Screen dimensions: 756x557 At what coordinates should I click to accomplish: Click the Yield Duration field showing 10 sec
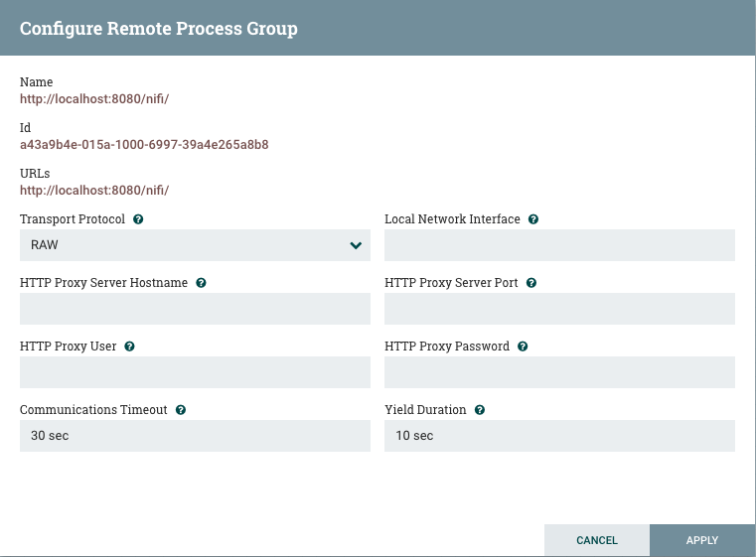(559, 436)
